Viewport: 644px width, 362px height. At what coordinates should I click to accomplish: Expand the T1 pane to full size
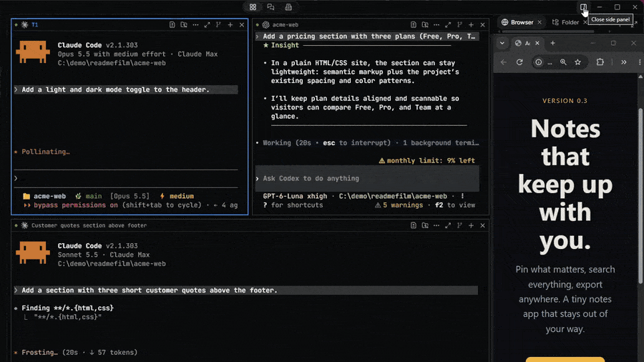[207, 24]
